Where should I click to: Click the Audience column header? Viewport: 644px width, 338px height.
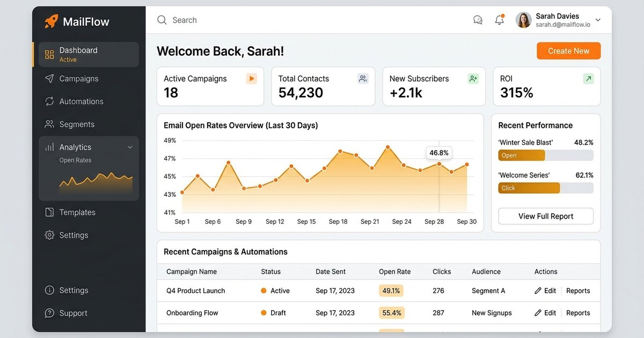tap(486, 271)
